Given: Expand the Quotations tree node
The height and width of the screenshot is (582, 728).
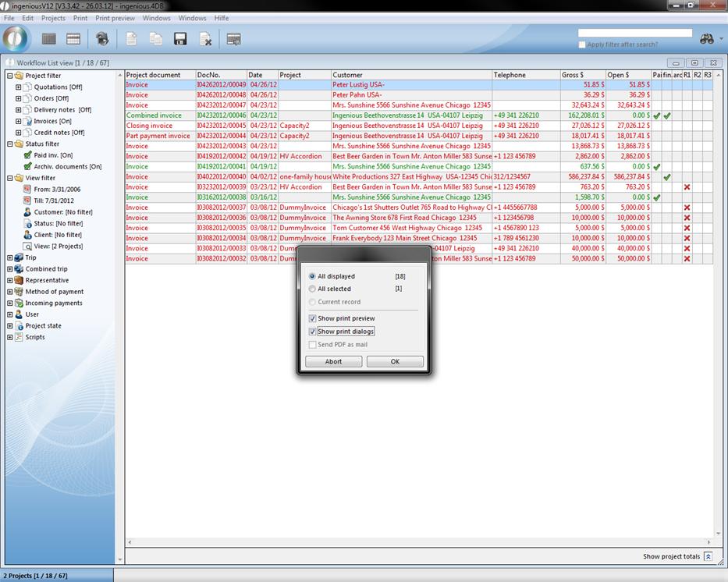Looking at the screenshot, I should [x=18, y=87].
